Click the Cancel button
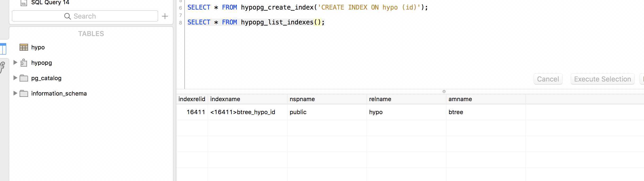Image resolution: width=644 pixels, height=181 pixels. pyautogui.click(x=548, y=79)
